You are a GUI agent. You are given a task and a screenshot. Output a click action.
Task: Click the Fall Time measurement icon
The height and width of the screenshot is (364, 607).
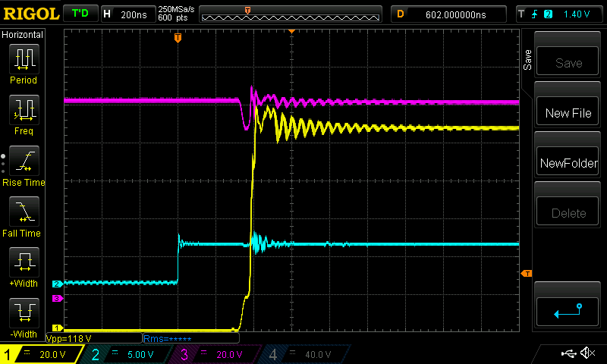click(24, 212)
